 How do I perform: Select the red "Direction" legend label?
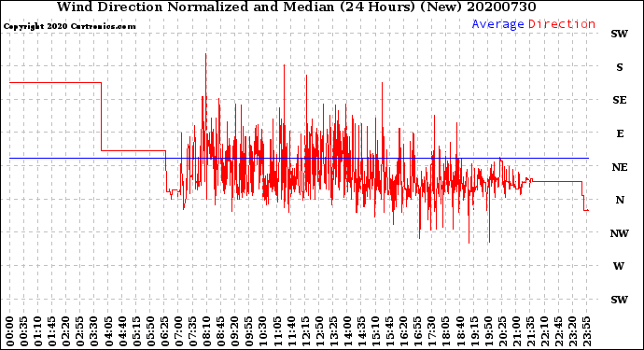pyautogui.click(x=562, y=24)
